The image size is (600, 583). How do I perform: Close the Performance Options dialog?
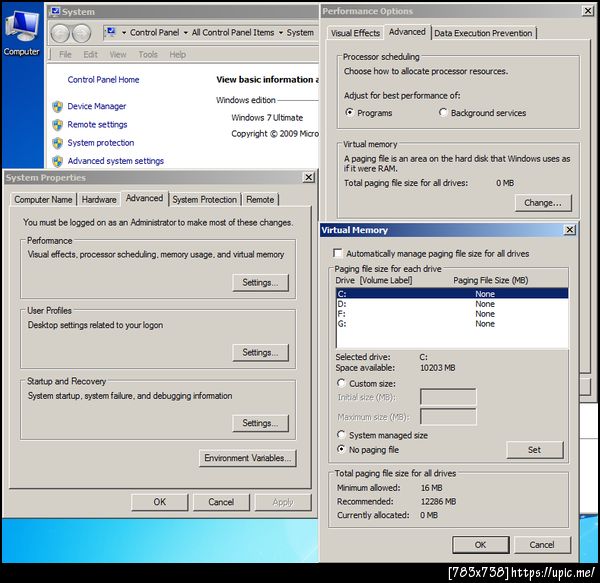click(588, 11)
